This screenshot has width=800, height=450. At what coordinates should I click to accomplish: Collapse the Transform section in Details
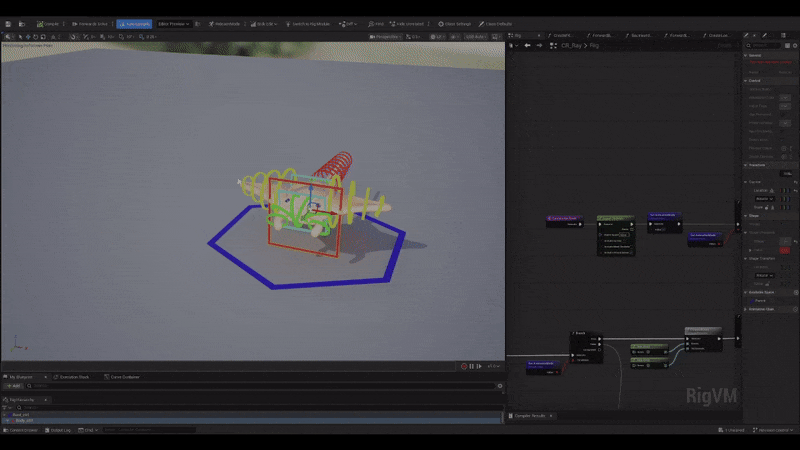745,165
